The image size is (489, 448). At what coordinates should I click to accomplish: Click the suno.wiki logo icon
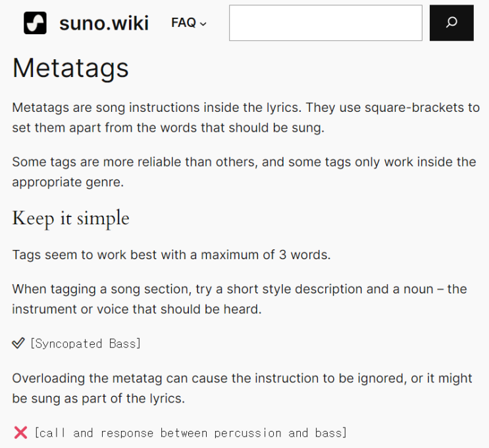35,23
